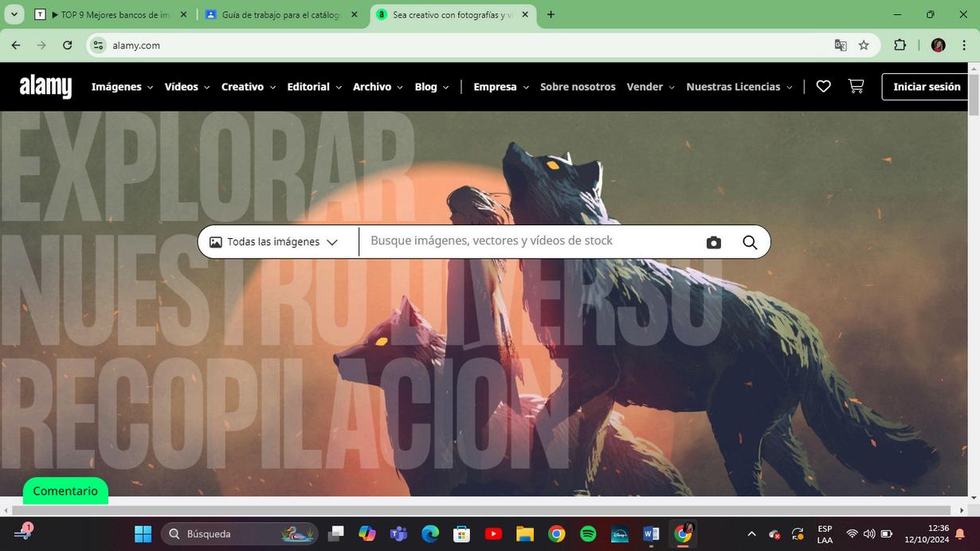
Task: Open the notifications bell icon
Action: coord(960,533)
